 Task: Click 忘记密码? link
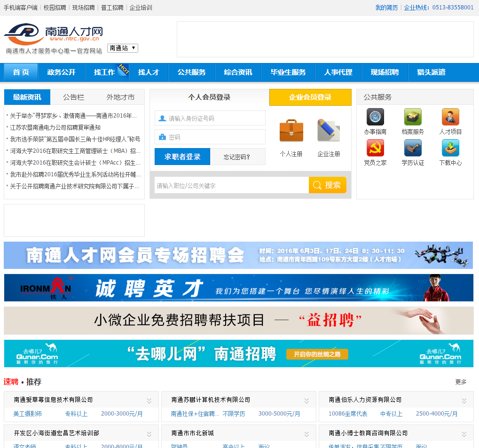(x=237, y=157)
